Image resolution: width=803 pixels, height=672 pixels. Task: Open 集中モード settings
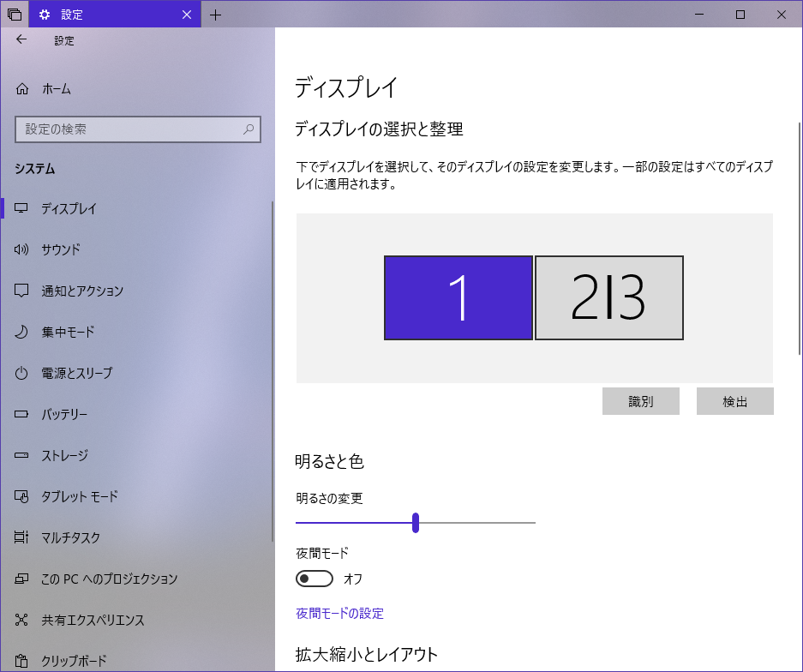pos(136,332)
